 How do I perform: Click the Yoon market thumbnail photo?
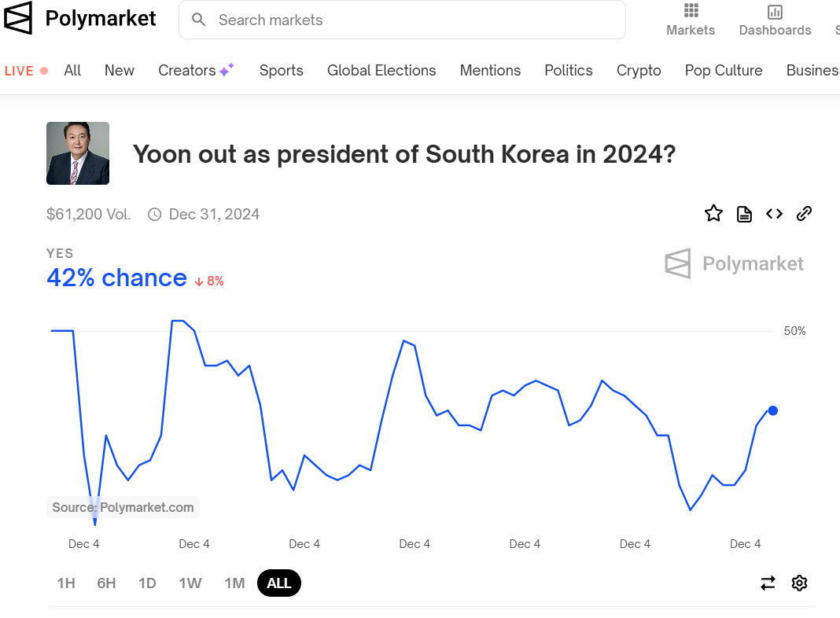pos(78,153)
